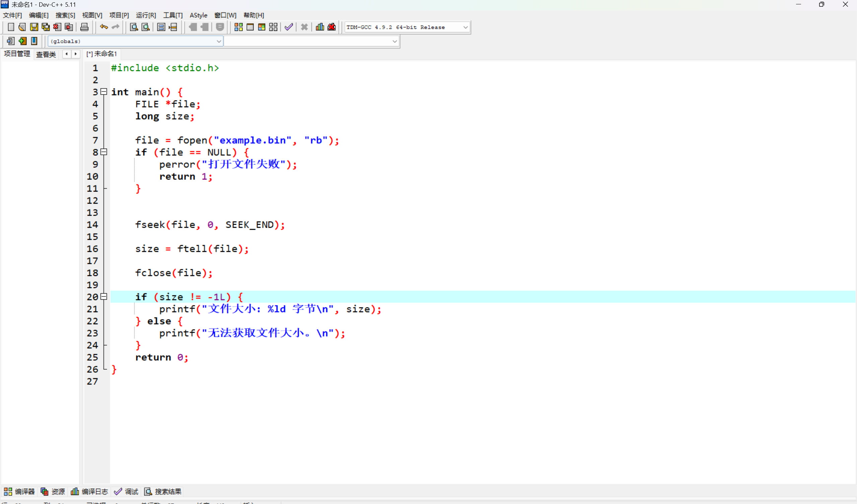Click the Undo arrow icon
The width and height of the screenshot is (857, 504).
(104, 27)
